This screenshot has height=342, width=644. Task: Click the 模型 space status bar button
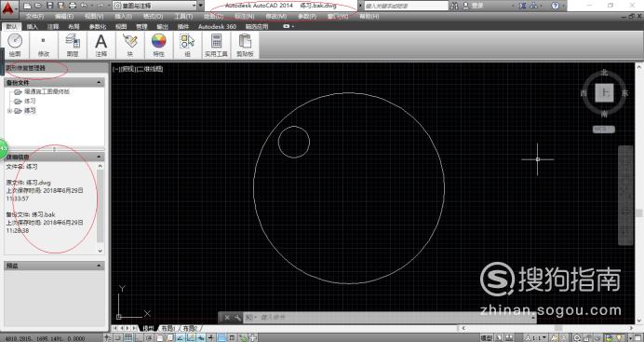pyautogui.click(x=487, y=338)
